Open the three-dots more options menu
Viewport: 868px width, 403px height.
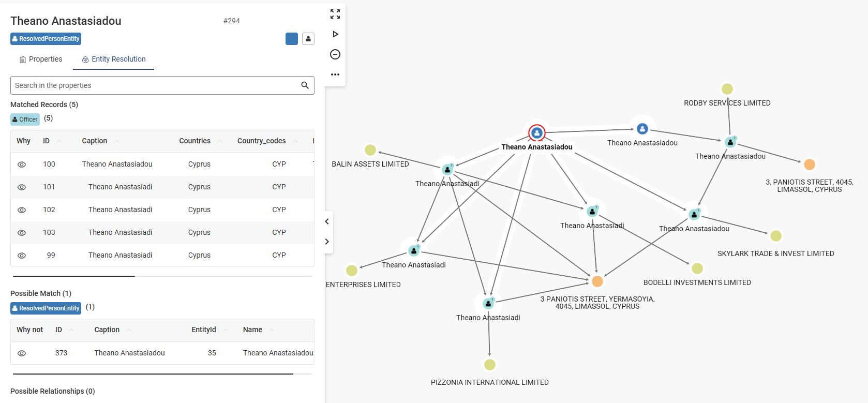point(335,74)
